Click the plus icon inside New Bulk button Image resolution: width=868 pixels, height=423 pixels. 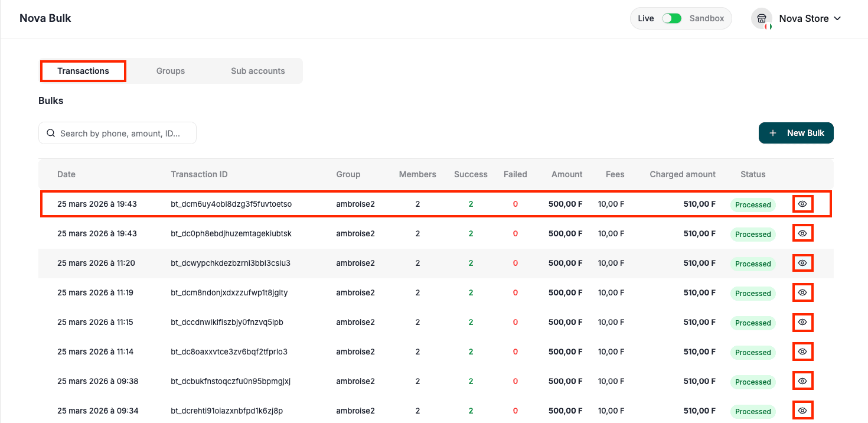773,133
